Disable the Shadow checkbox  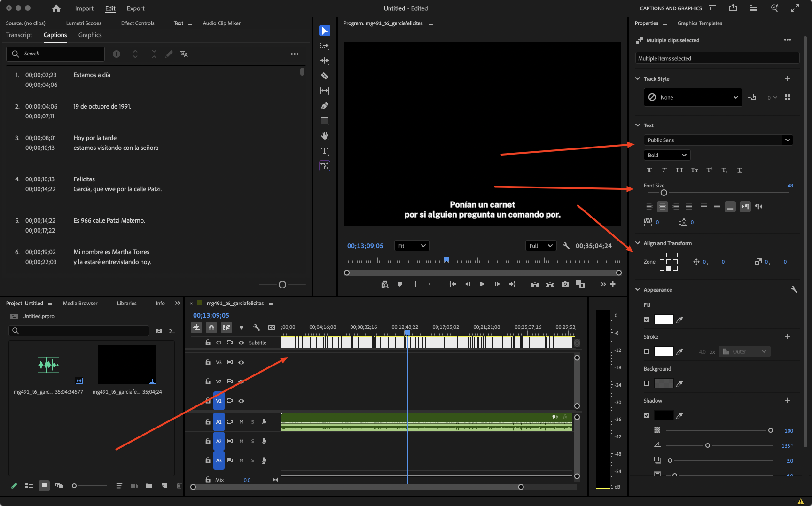(647, 415)
